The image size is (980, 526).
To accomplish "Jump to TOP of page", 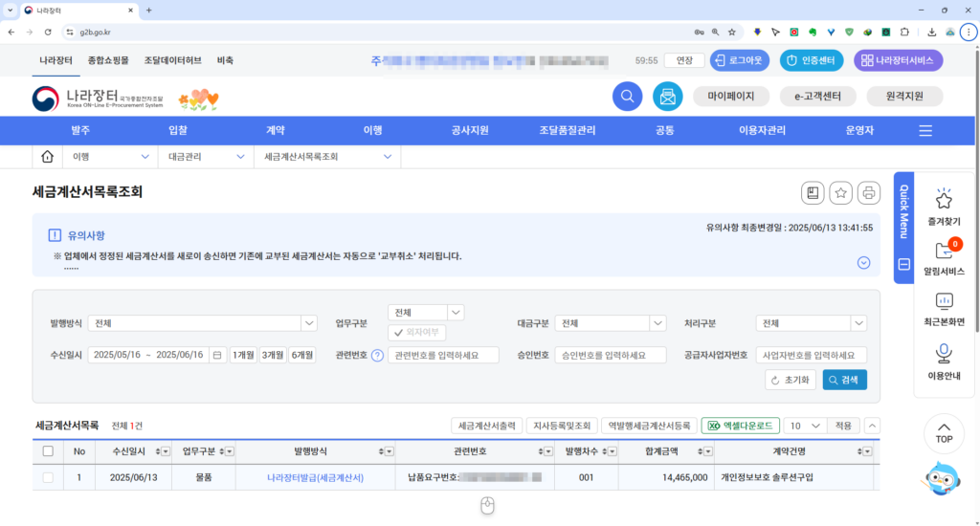I will (x=944, y=433).
